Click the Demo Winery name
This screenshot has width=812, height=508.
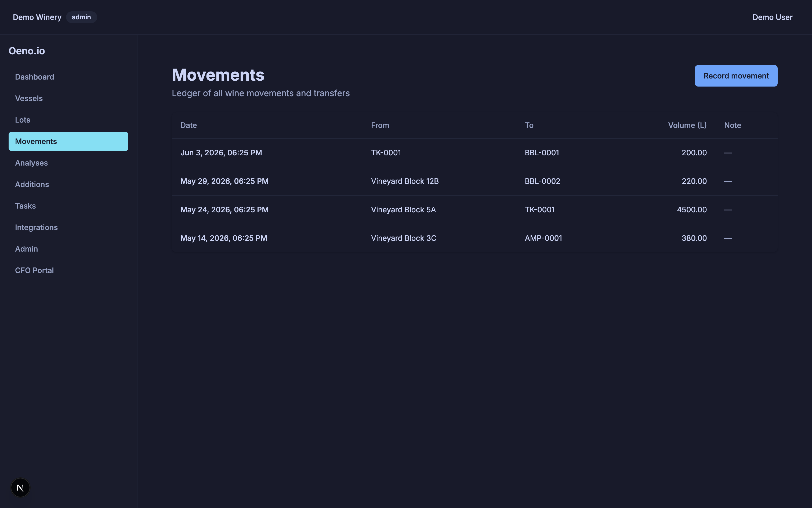37,17
